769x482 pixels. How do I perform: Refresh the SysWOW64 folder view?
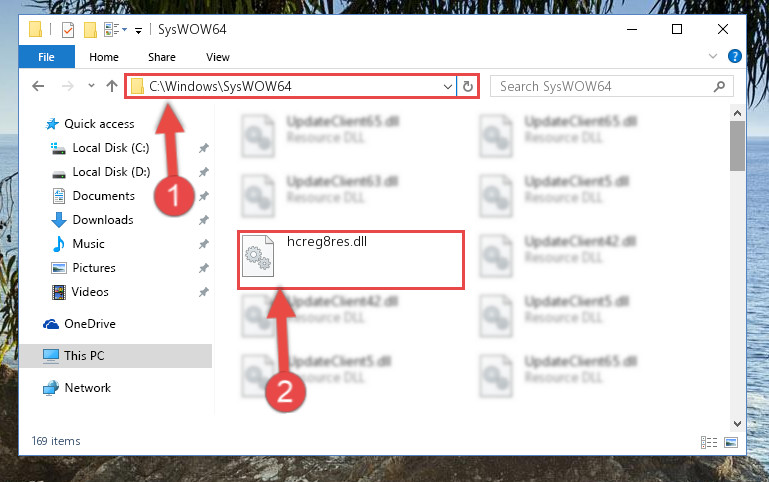pos(468,86)
